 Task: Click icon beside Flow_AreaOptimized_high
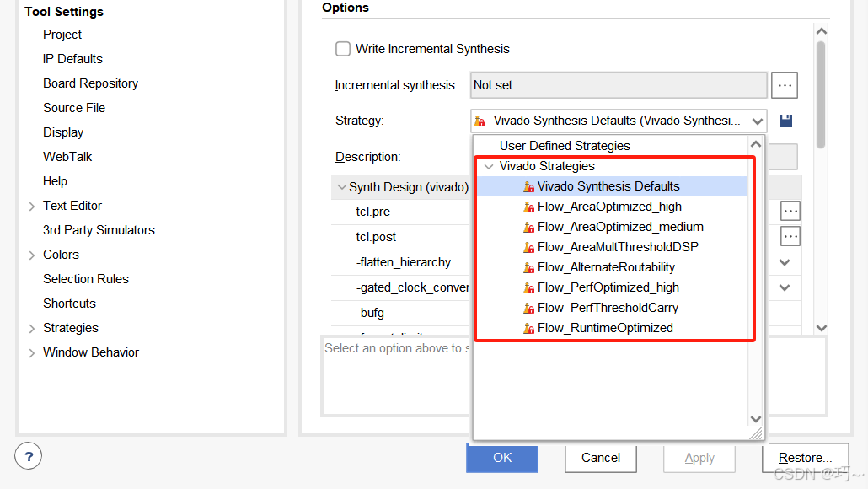point(528,207)
